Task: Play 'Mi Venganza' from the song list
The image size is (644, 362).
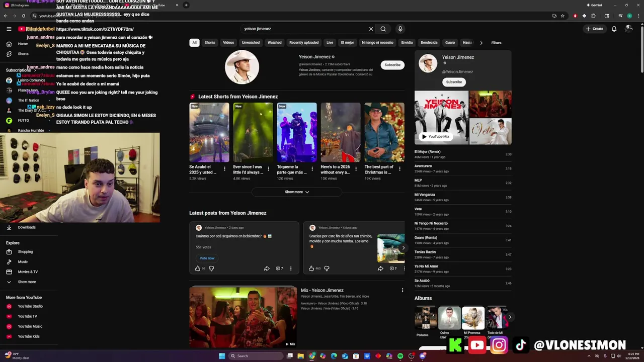Action: coord(463,197)
